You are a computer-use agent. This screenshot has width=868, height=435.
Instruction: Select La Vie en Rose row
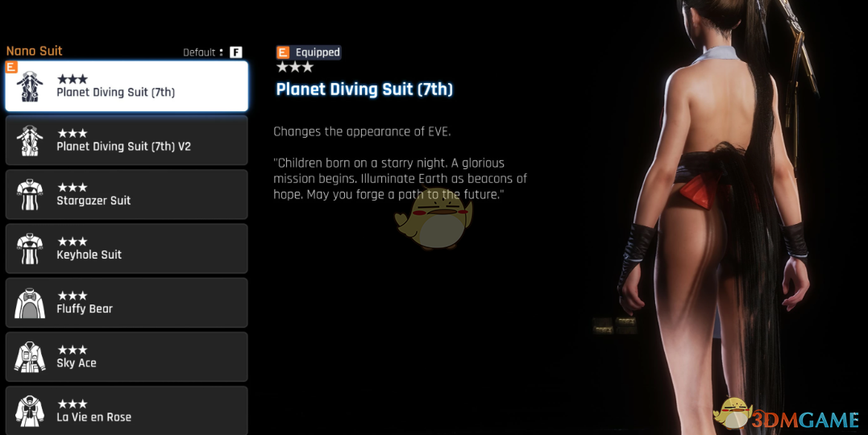[x=127, y=411]
